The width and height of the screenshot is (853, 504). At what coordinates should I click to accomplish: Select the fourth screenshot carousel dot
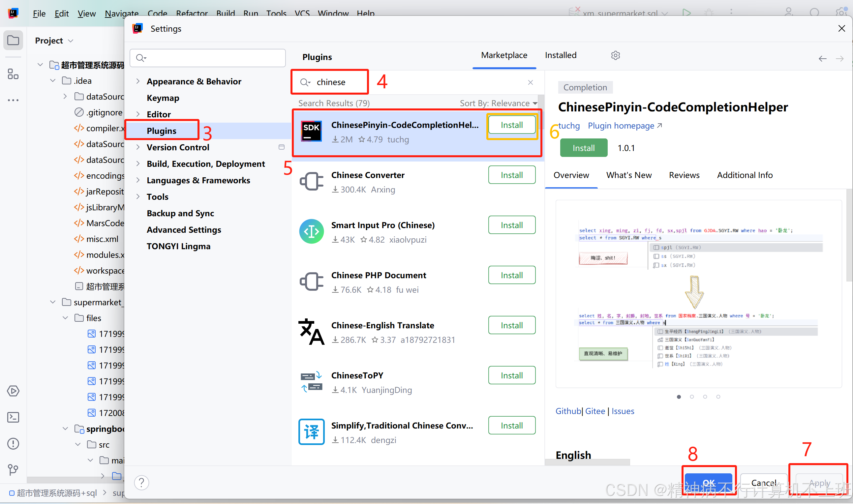pos(718,397)
